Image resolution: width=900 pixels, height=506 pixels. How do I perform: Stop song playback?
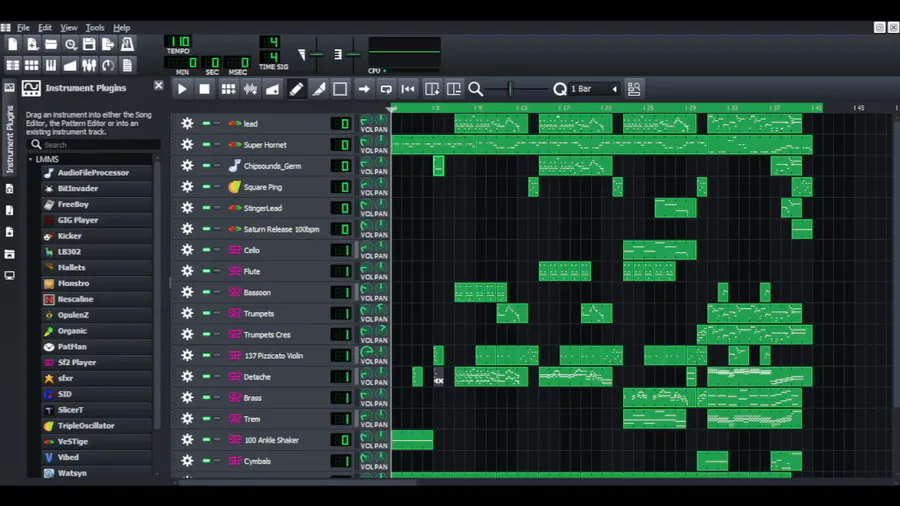pos(204,89)
